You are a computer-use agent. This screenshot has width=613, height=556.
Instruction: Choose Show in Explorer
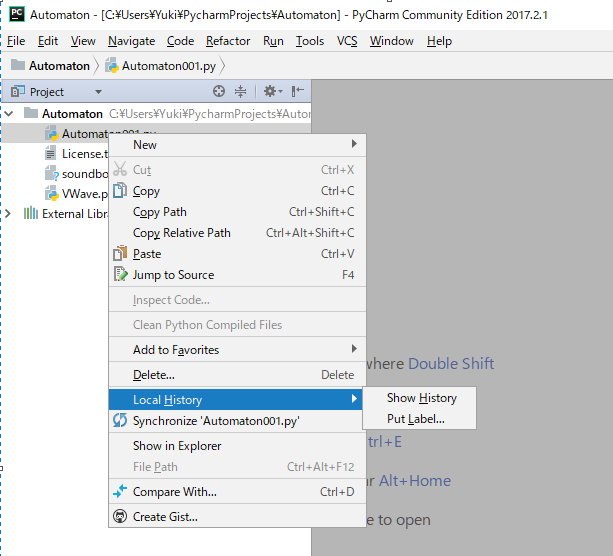(x=237, y=445)
